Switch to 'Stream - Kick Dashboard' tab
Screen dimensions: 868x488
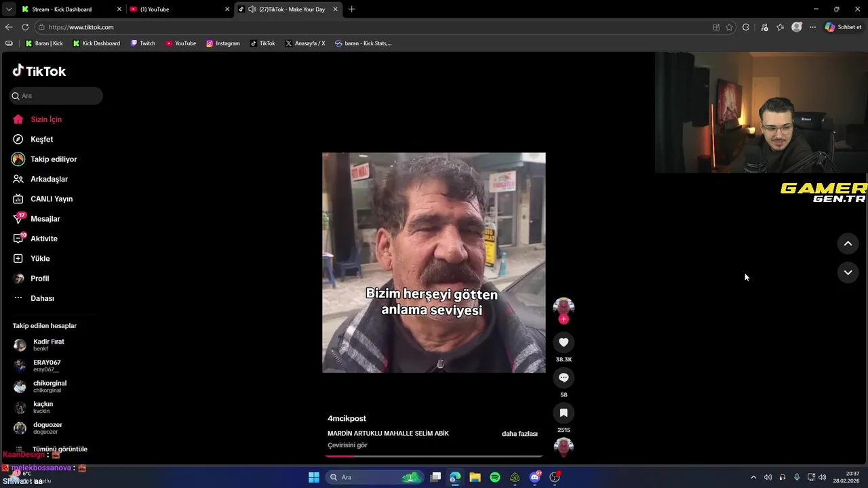[71, 9]
